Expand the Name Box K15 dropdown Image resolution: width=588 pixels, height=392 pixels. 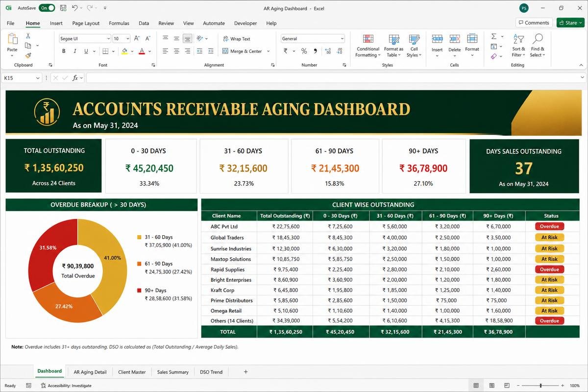38,78
